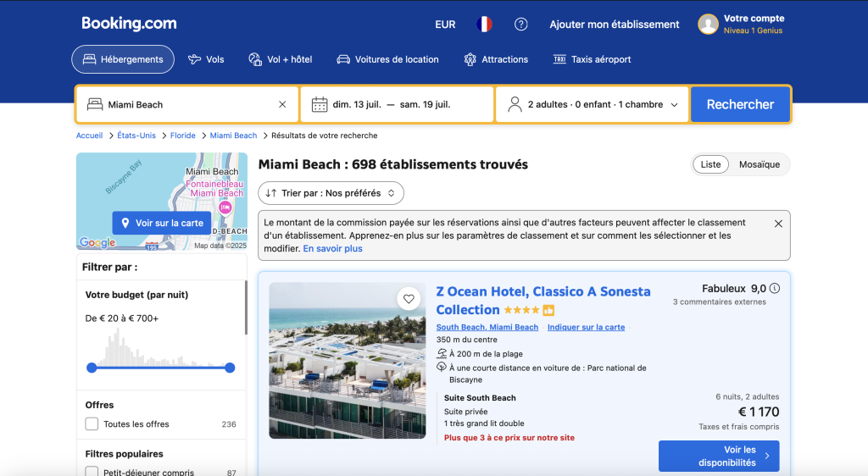Click the account avatar picture
This screenshot has height=476, width=868.
[x=708, y=25]
